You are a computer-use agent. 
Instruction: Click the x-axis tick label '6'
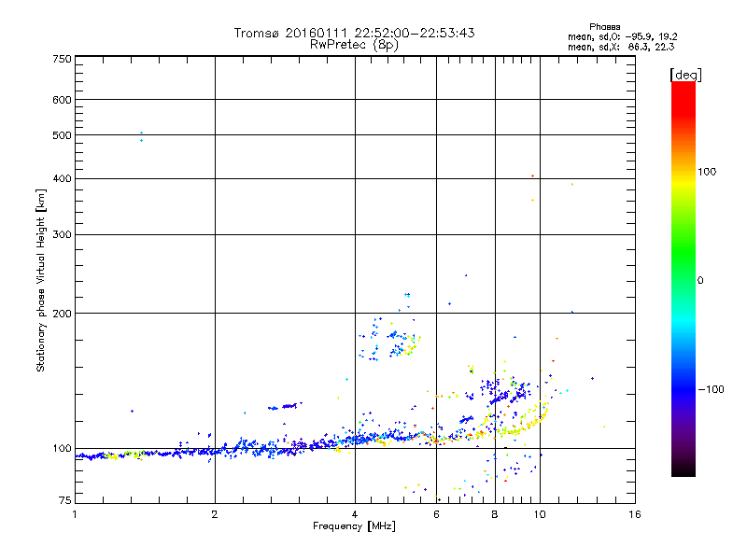coord(436,514)
